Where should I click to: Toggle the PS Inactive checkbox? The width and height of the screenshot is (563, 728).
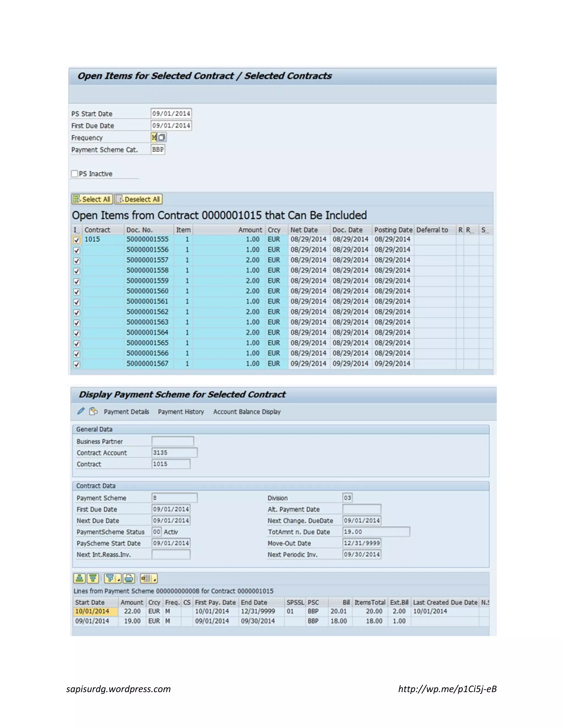pyautogui.click(x=74, y=174)
